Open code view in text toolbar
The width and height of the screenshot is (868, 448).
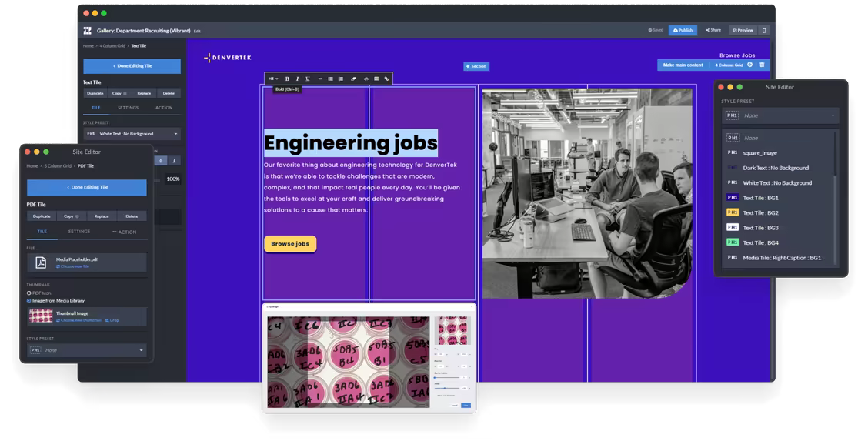366,79
